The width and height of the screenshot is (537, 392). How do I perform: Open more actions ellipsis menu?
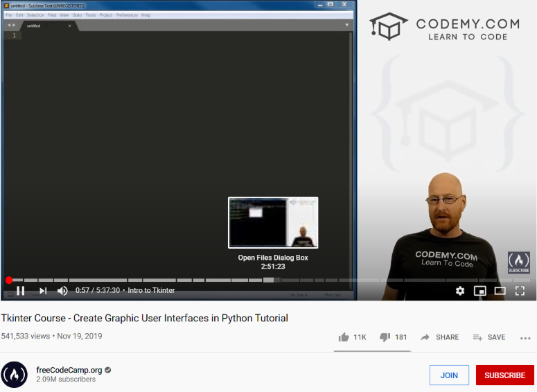tap(525, 338)
